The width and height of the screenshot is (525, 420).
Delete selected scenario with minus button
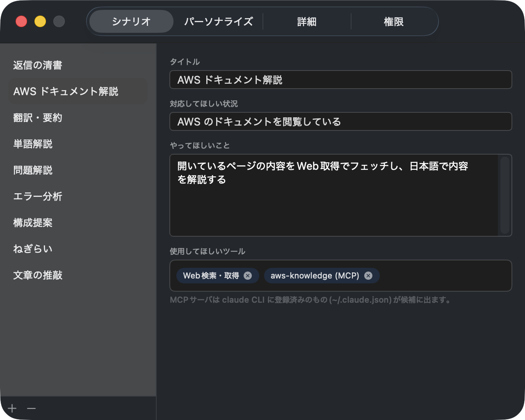coord(32,409)
